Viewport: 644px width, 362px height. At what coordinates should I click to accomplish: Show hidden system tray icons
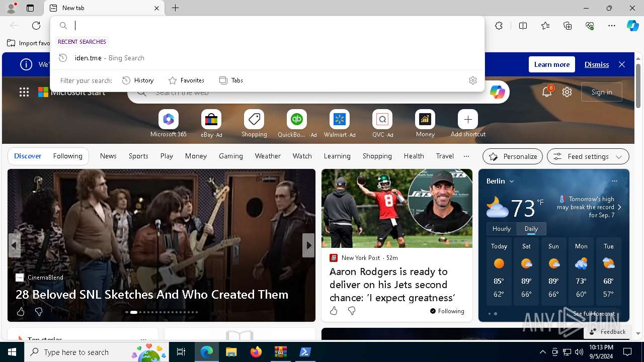click(542, 352)
